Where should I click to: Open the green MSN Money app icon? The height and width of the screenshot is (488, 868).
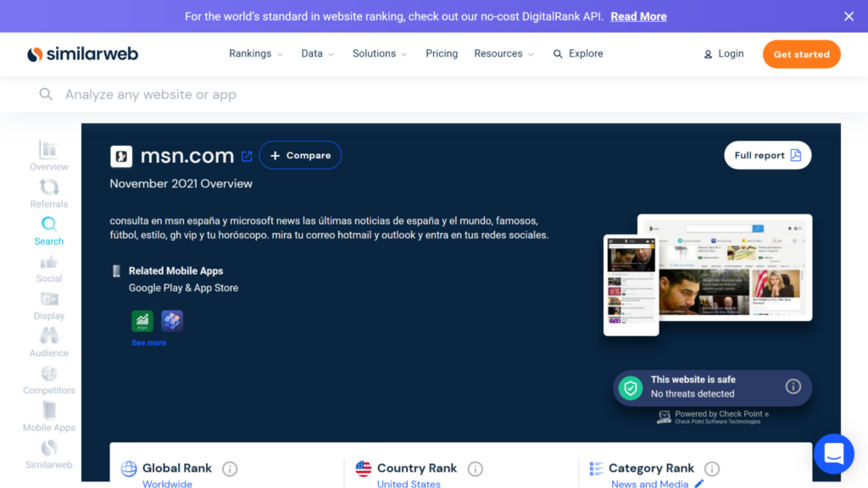coord(142,321)
